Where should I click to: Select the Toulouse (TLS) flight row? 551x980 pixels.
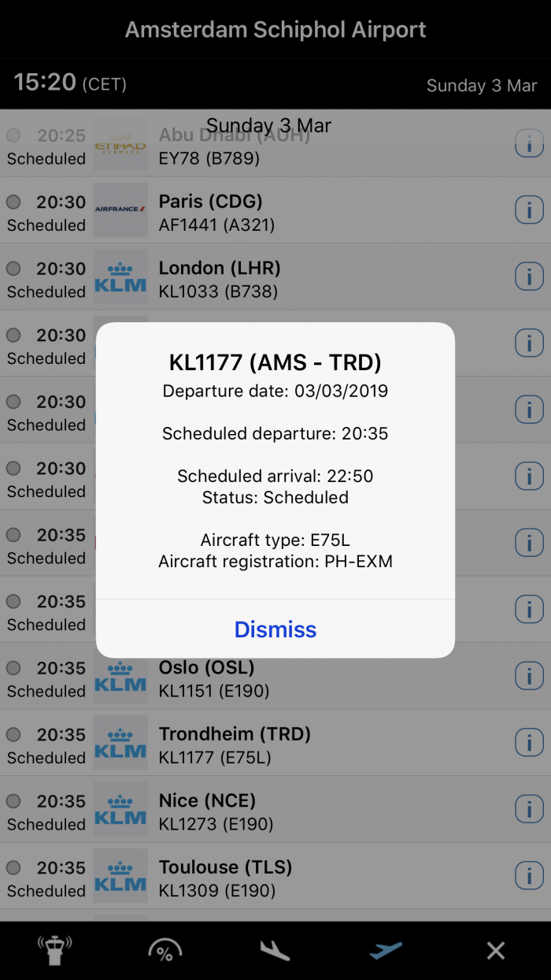click(x=315, y=878)
